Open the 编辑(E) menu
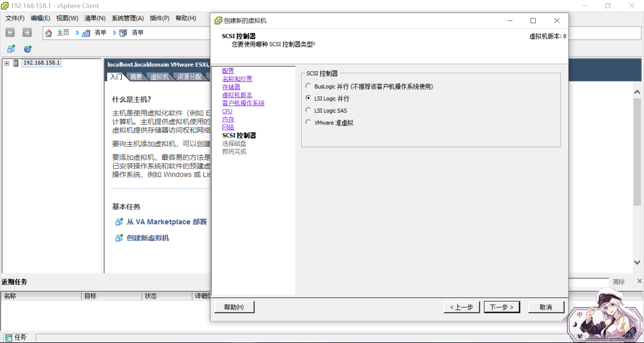 pyautogui.click(x=40, y=18)
